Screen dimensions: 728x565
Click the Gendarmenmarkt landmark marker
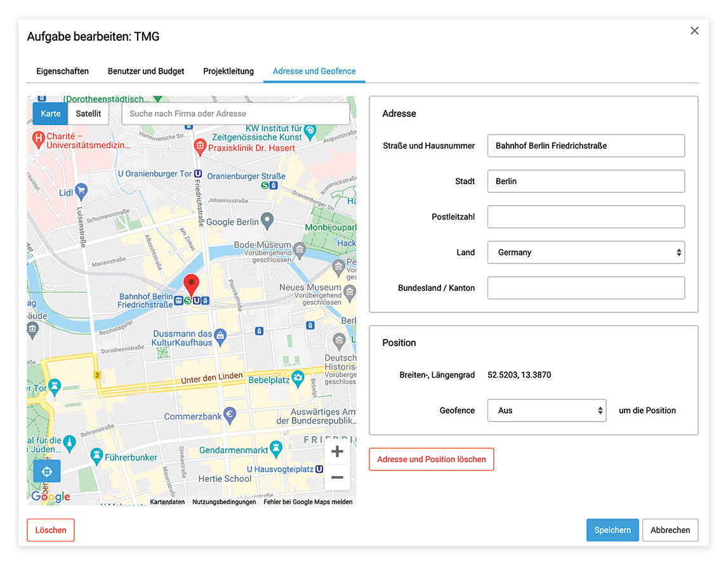tap(276, 449)
